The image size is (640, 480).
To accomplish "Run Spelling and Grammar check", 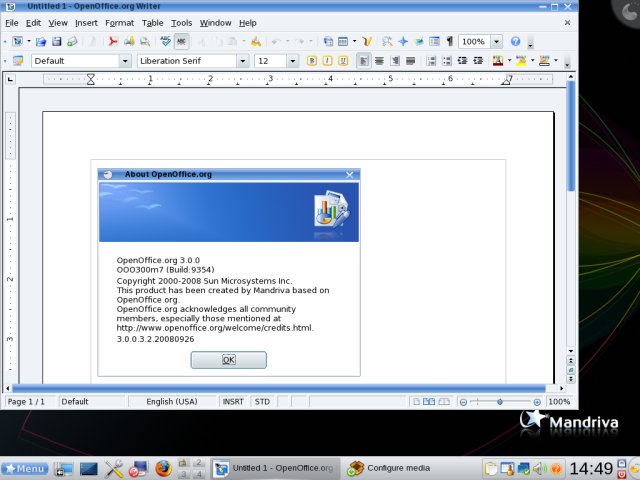I will (165, 41).
